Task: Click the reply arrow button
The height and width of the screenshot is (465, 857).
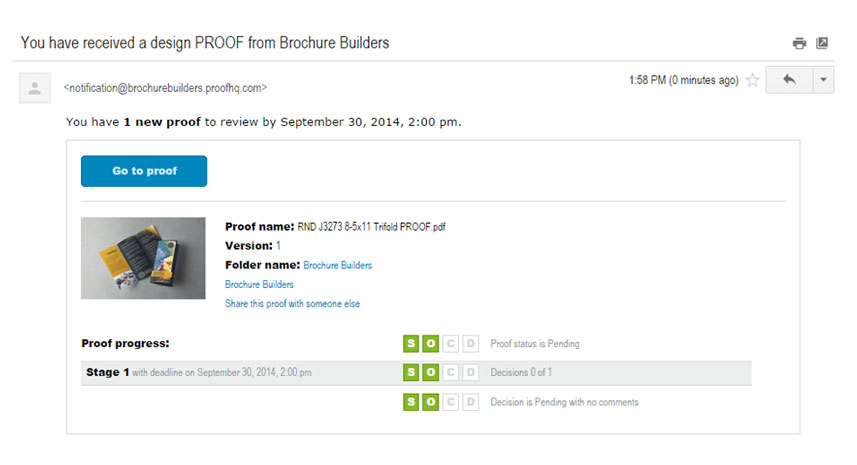Action: pyautogui.click(x=789, y=80)
